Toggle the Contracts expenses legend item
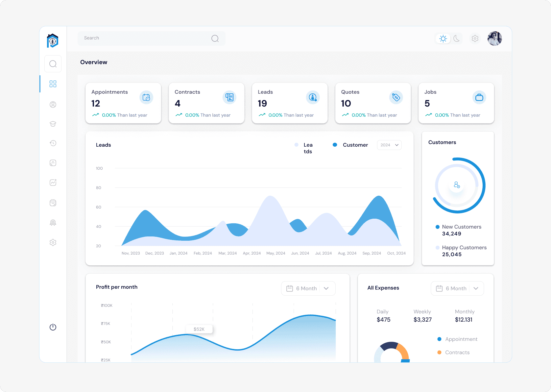 454,352
